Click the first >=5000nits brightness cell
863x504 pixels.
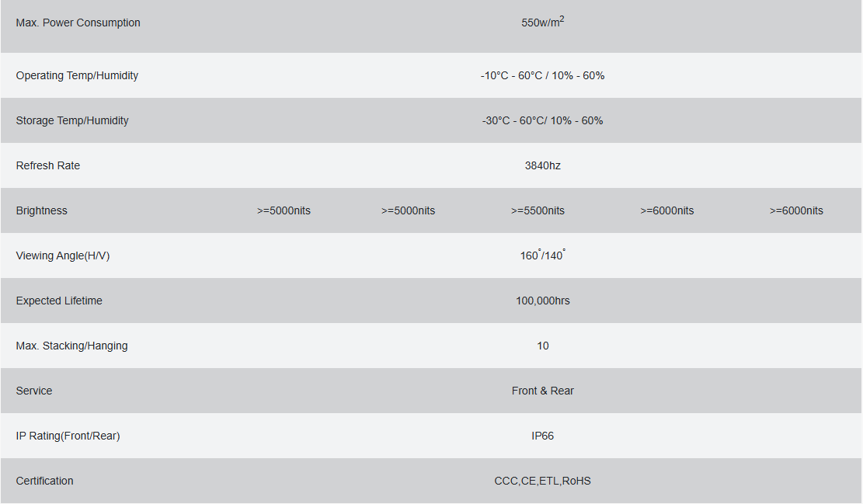(x=284, y=210)
